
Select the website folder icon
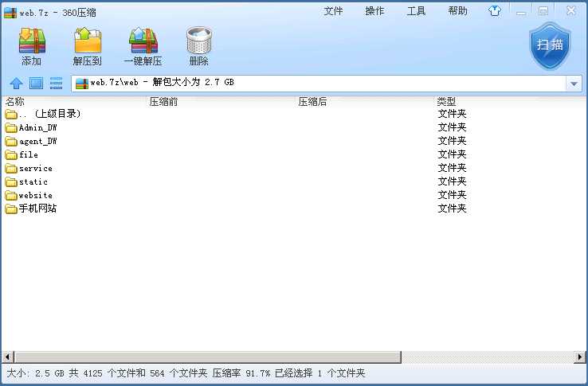pos(11,195)
